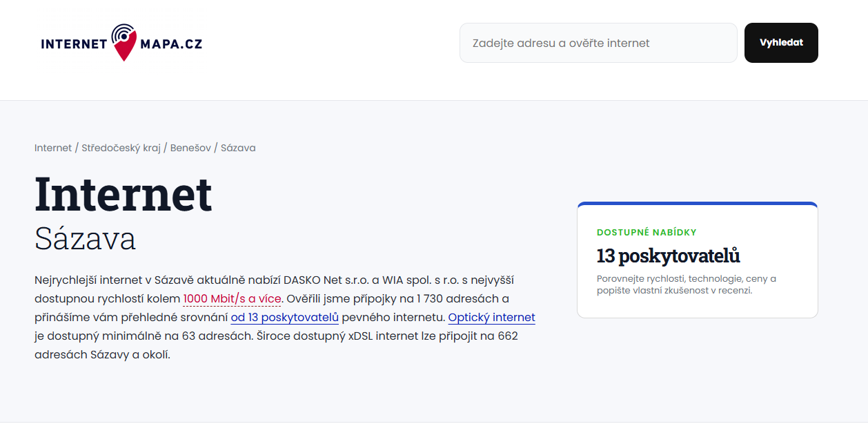
Task: Click the 'DOSTUPNÉ NABÍDKY' label
Action: 647,233
